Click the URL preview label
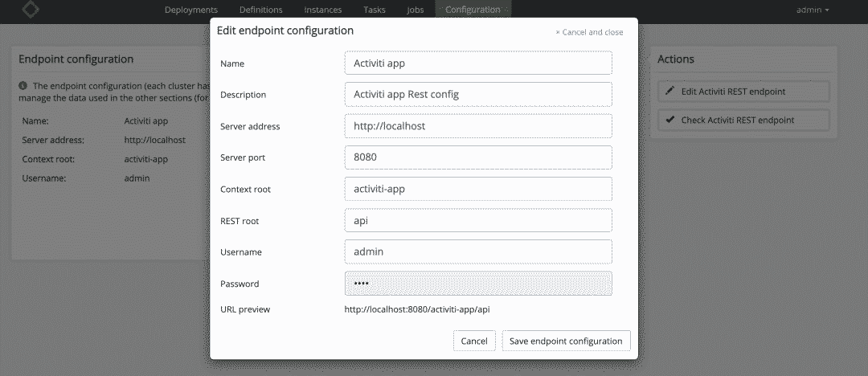The height and width of the screenshot is (376, 868). 245,309
